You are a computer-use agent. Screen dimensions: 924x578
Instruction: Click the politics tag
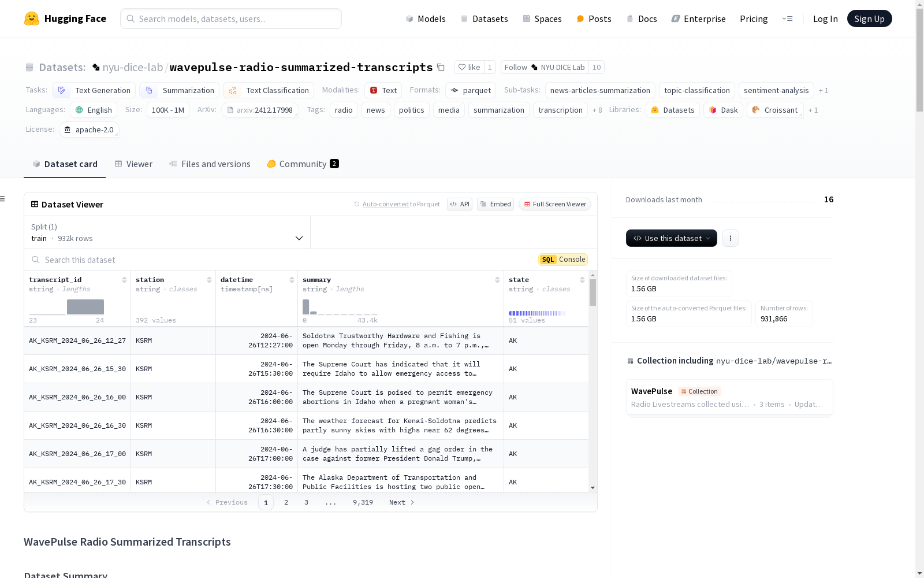click(411, 110)
